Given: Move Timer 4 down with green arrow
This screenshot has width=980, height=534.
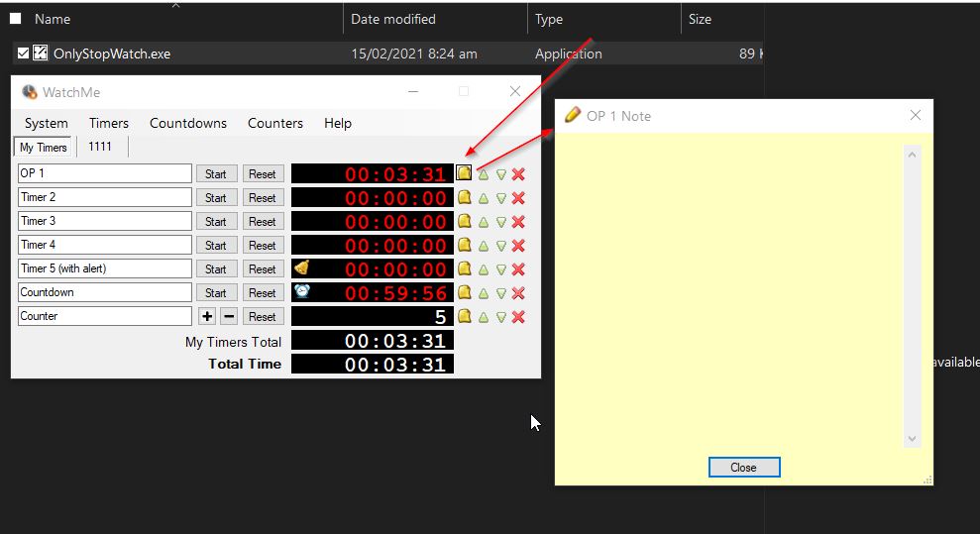Looking at the screenshot, I should [501, 246].
